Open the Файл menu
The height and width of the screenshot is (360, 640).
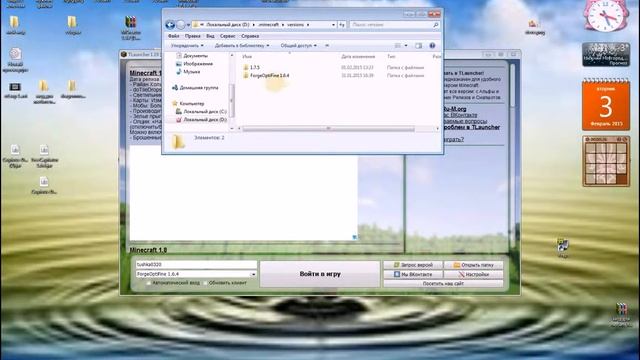(x=173, y=36)
